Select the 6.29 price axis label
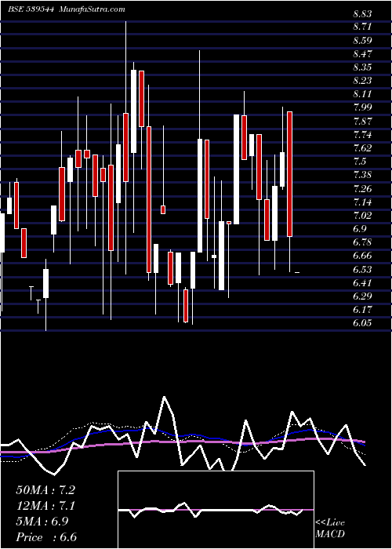Screen dimensions: 392x549 click(x=362, y=296)
